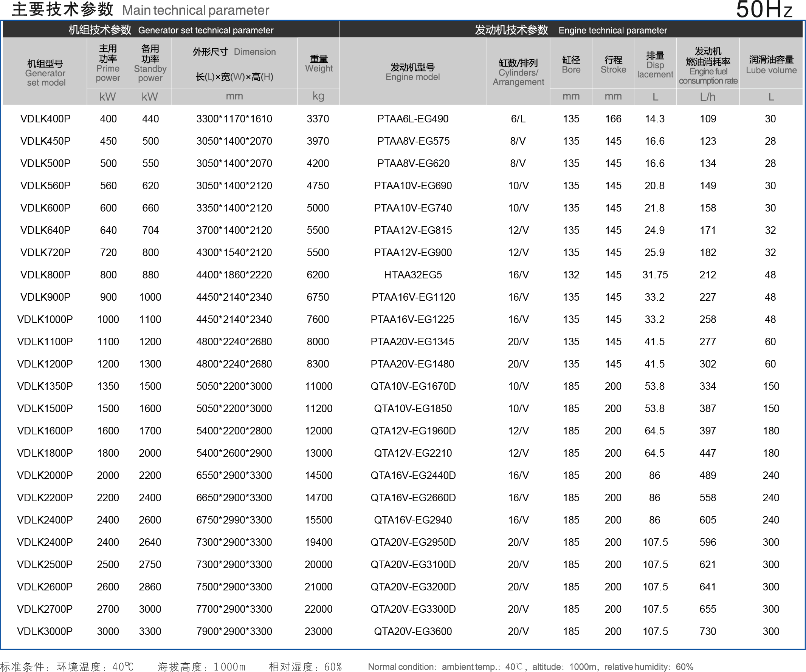
Task: Click the Generator set technical parameter banner
Action: tap(171, 30)
